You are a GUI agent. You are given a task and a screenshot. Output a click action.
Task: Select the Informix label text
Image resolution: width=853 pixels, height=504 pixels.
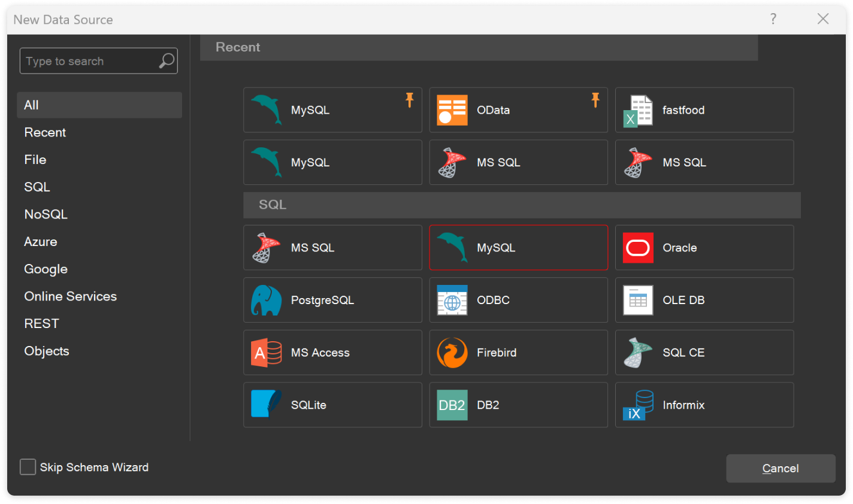click(x=683, y=405)
